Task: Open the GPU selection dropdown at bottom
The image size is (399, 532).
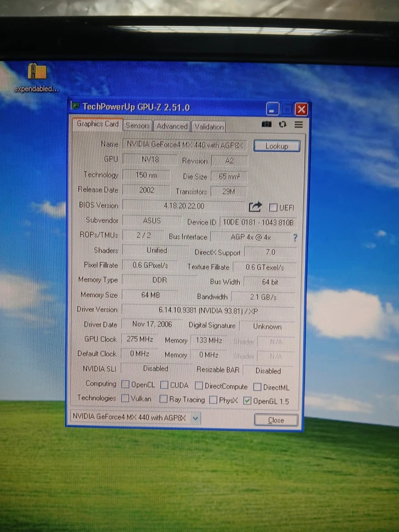Action: [x=196, y=418]
